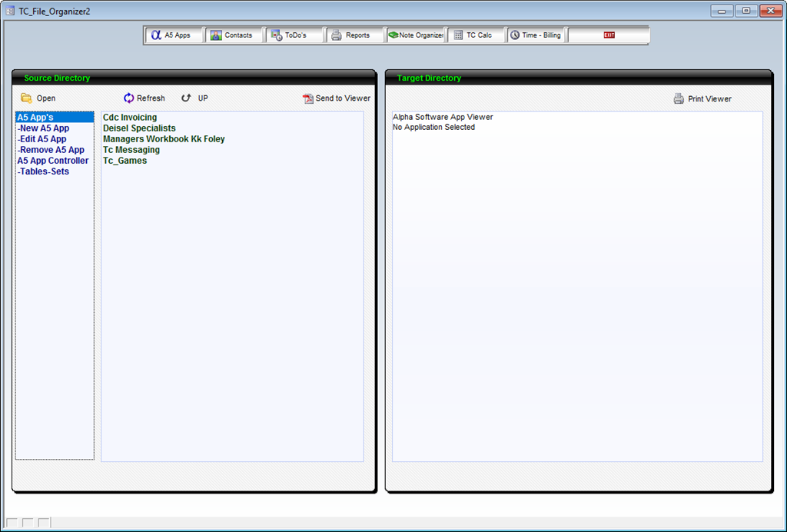This screenshot has width=787, height=532.
Task: Open the ToDo's toolbar button
Action: (294, 35)
